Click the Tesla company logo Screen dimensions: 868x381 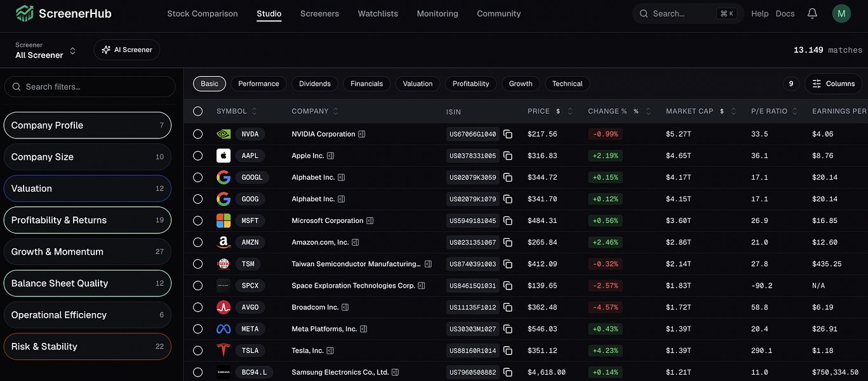224,351
